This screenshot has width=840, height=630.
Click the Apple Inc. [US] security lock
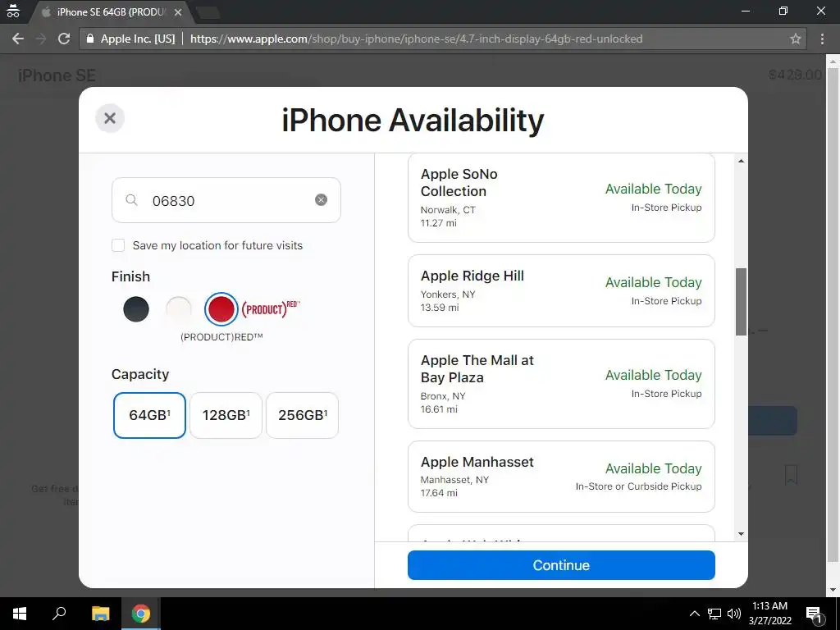pyautogui.click(x=90, y=39)
